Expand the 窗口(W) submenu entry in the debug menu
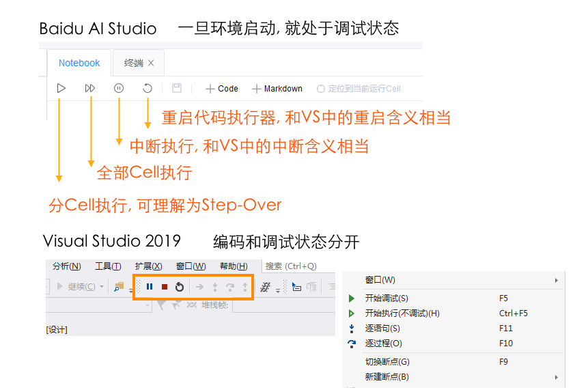The width and height of the screenshot is (575, 392). point(454,280)
